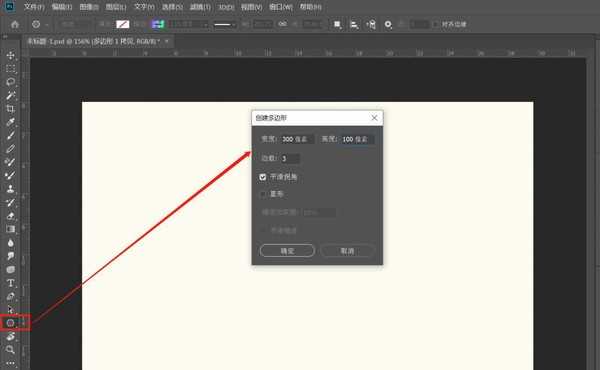Viewport: 600px width, 370px height.
Task: Select the Gradient tool
Action: point(10,229)
